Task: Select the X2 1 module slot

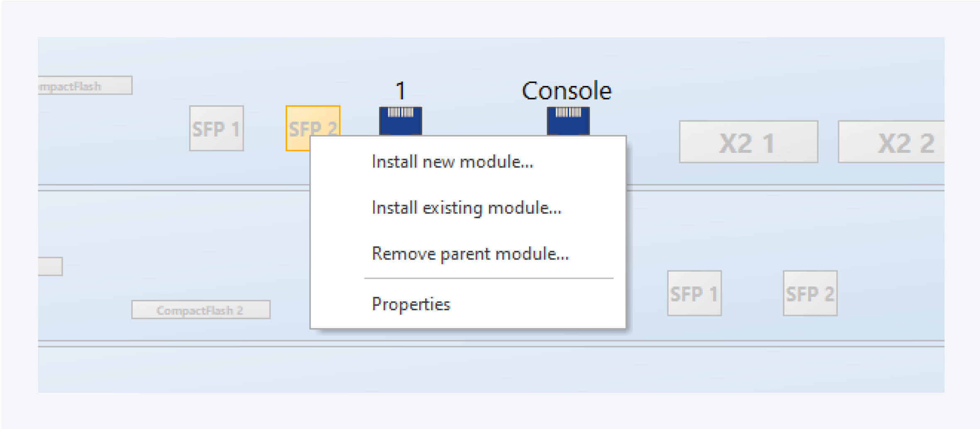Action: pos(748,142)
